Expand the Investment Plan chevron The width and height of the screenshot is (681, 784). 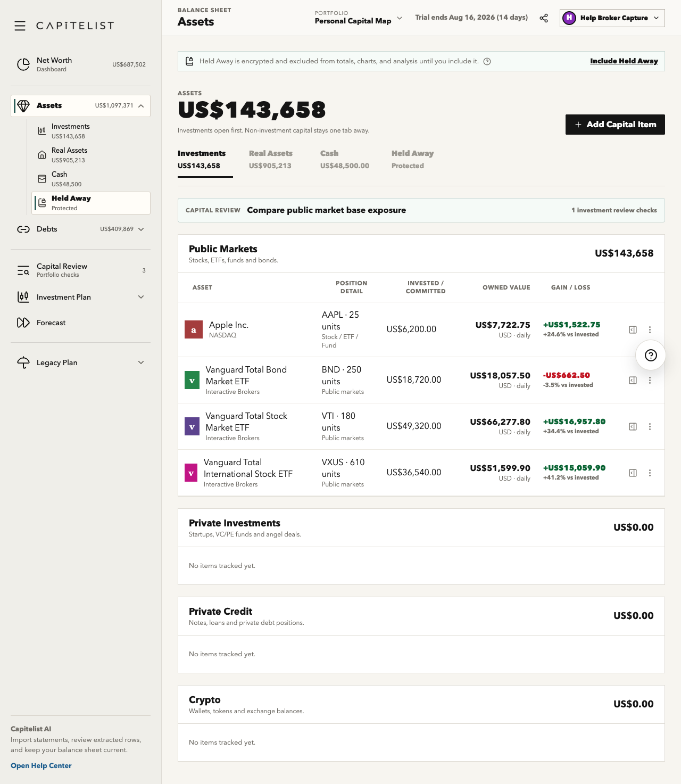click(x=141, y=297)
